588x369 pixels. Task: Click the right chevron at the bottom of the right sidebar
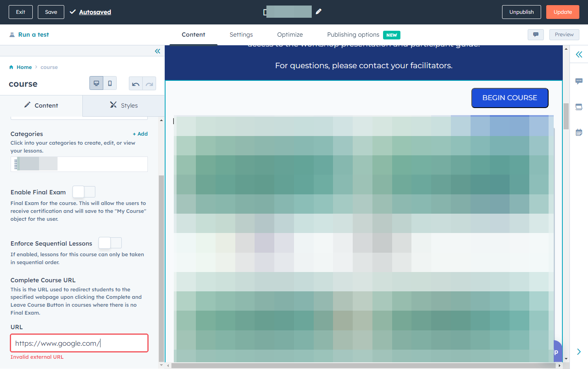[579, 352]
